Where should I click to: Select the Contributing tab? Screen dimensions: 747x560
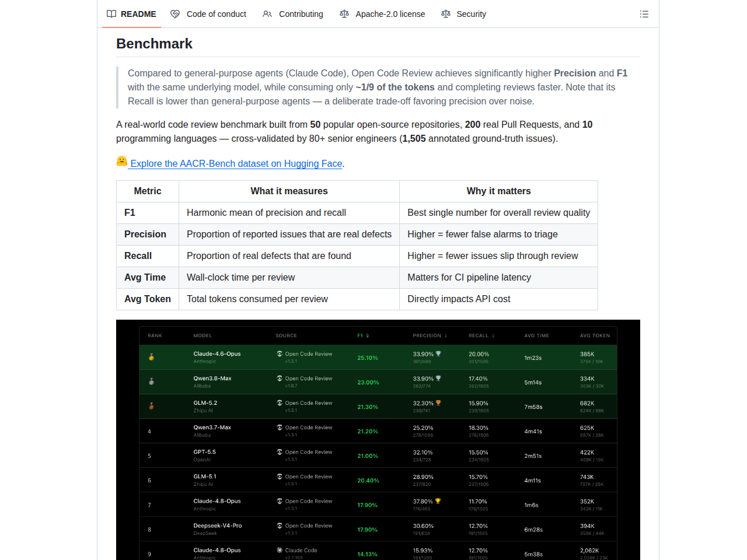[293, 14]
